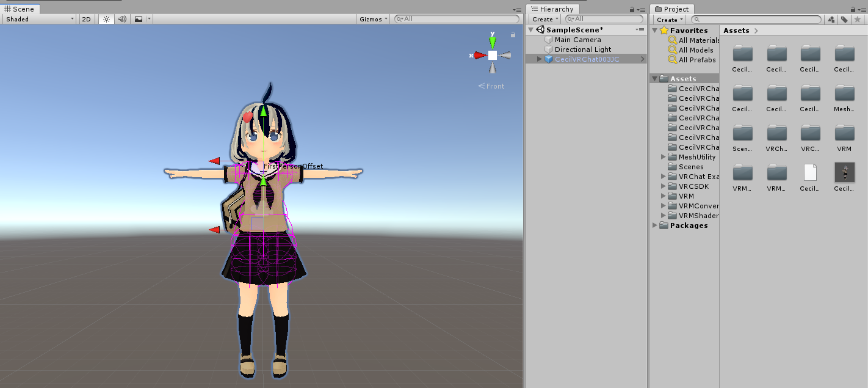Search in the Scene view search field
Image resolution: width=868 pixels, height=388 pixels.
click(x=458, y=19)
